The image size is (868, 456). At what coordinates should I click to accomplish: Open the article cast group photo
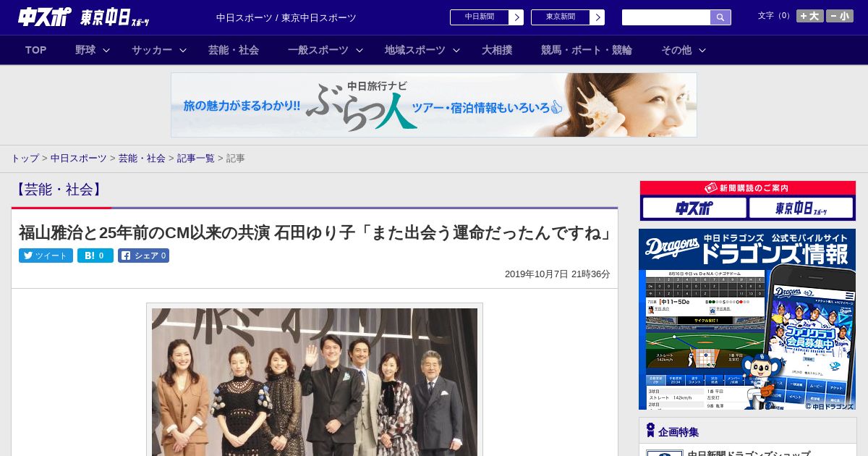(315, 381)
